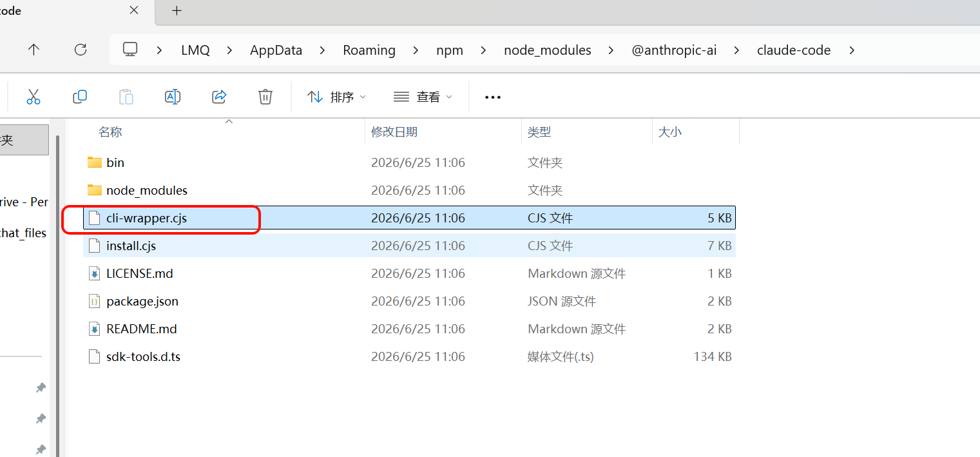This screenshot has width=980, height=457.
Task: Sort by 修改日期 column header
Action: (394, 131)
